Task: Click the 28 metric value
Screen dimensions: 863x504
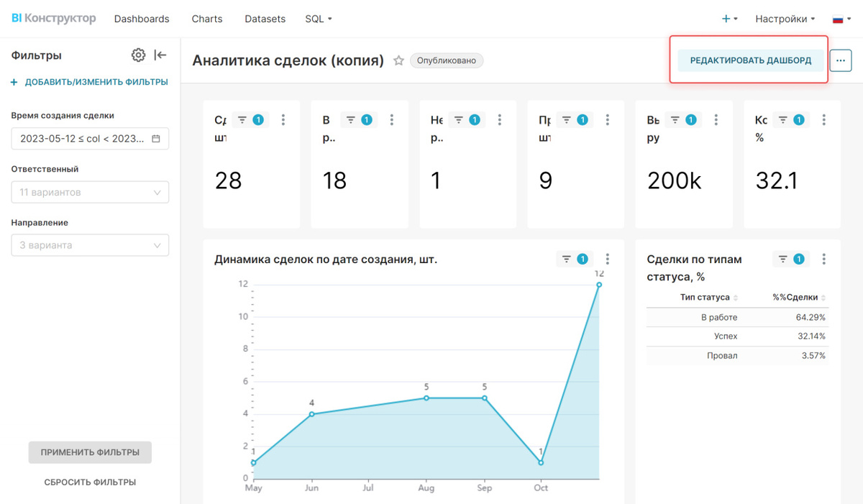Action: 228,180
